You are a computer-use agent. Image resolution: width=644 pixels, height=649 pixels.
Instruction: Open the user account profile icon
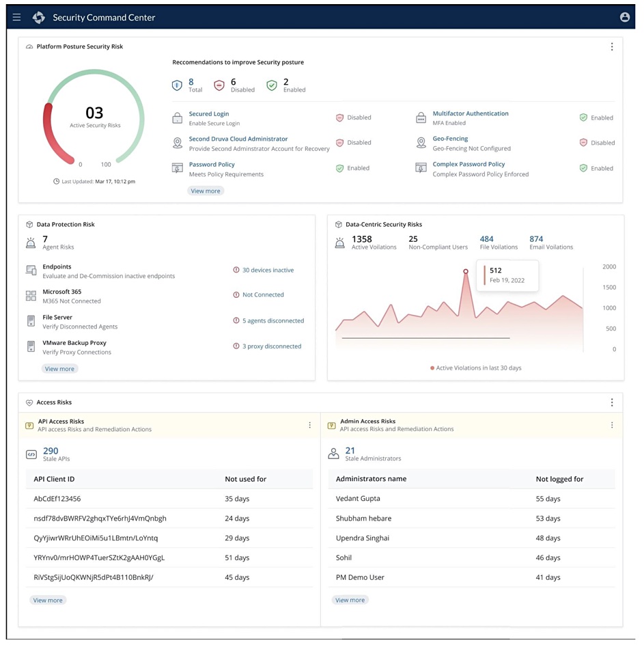tap(625, 17)
